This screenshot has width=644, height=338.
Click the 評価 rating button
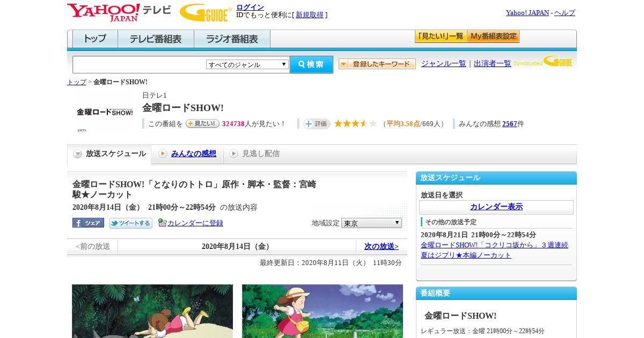click(317, 124)
